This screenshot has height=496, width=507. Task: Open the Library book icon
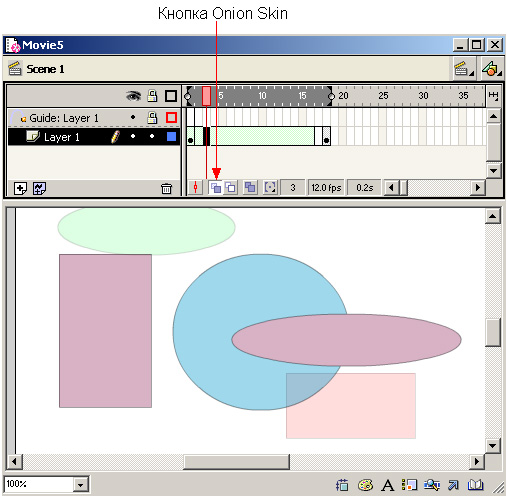475,485
